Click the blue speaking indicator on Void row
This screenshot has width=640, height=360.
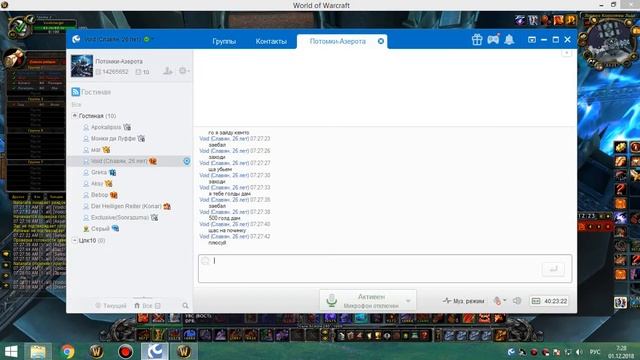click(x=187, y=161)
